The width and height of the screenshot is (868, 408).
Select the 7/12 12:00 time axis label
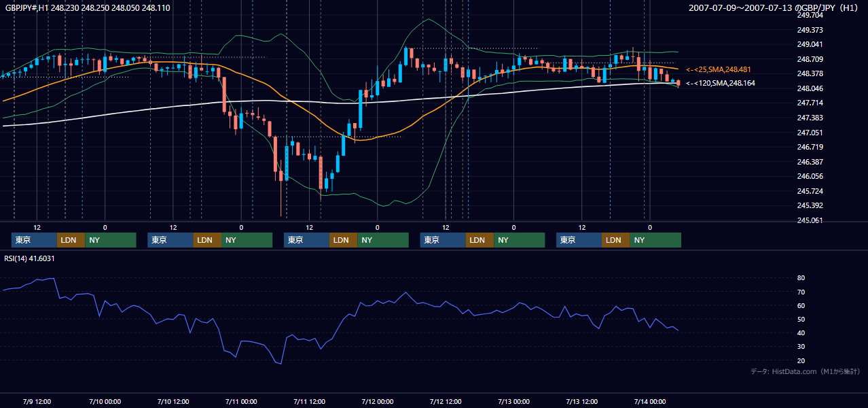click(x=446, y=401)
